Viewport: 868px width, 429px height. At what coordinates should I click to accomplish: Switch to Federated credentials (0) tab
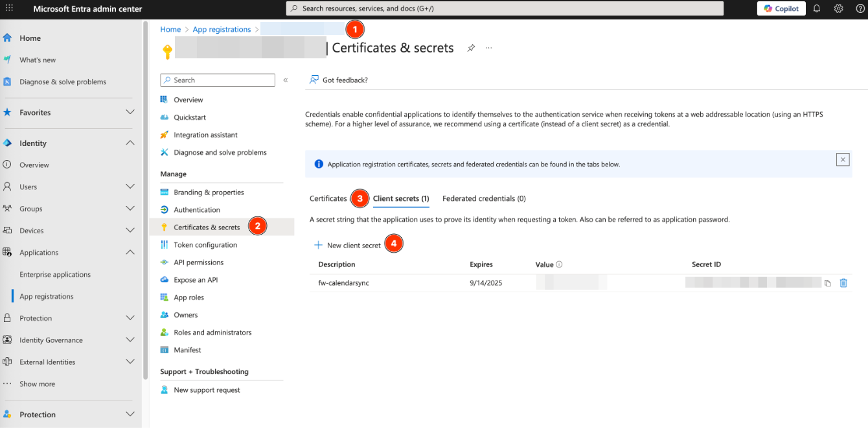pos(484,198)
